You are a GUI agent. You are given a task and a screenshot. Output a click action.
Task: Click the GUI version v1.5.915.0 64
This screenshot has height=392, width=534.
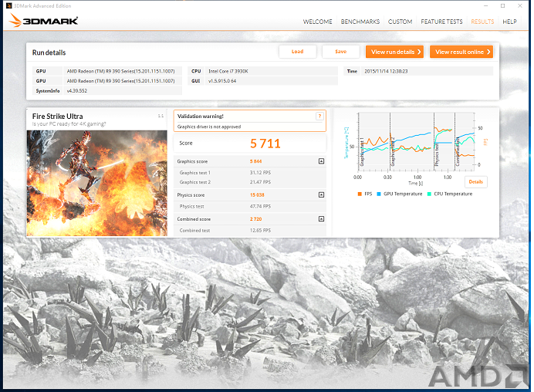click(x=222, y=81)
